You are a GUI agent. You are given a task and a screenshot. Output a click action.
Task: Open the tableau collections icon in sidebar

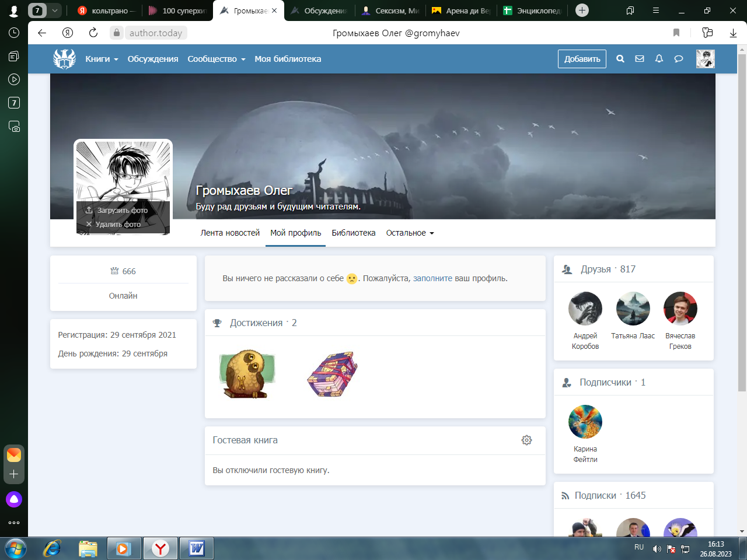(14, 57)
